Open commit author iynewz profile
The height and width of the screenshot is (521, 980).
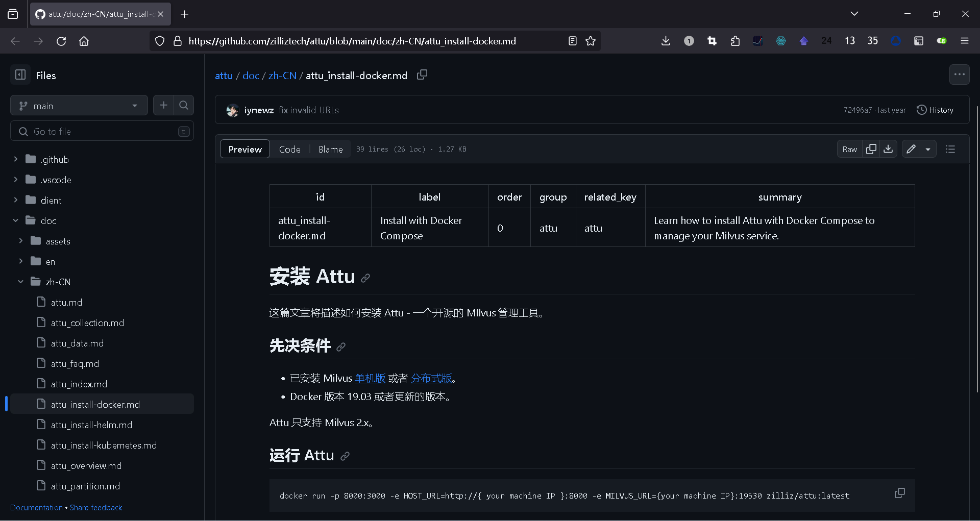click(259, 110)
